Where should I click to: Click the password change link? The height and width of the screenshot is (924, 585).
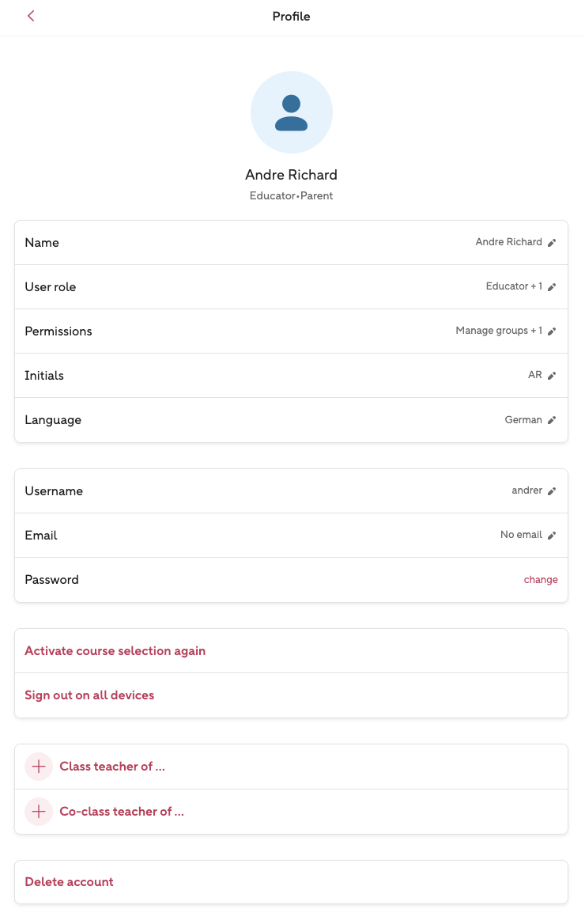541,580
